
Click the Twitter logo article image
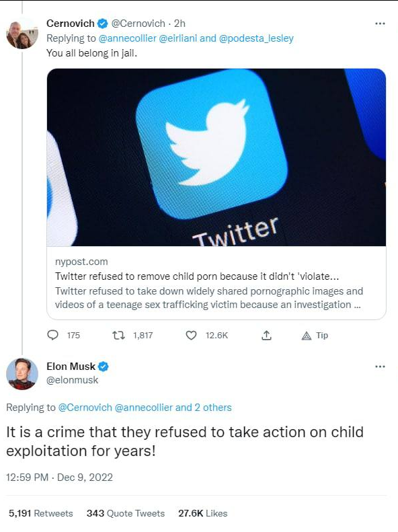tap(216, 157)
